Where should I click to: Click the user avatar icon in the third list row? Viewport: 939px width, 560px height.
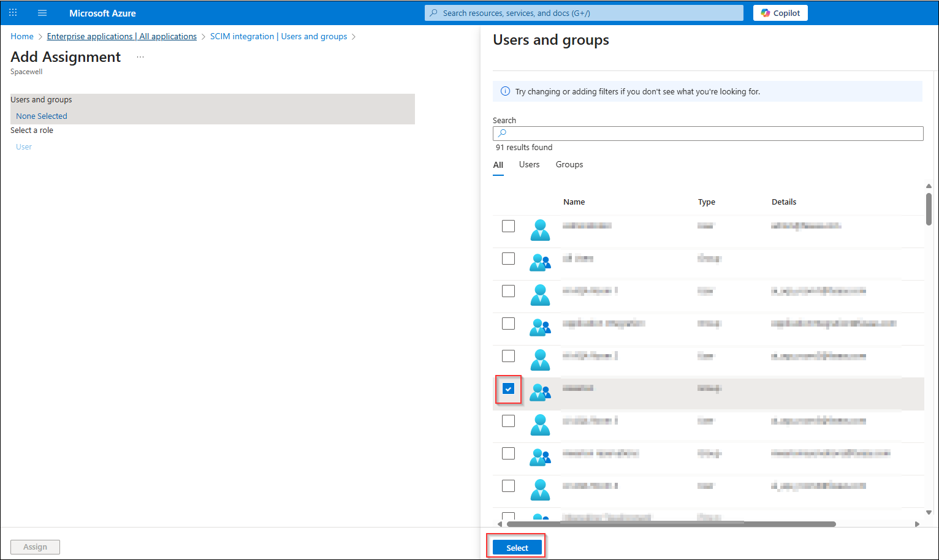tap(540, 295)
